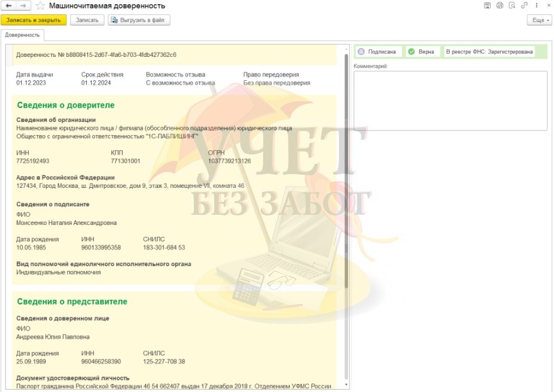Open print preview magnifier icon
The height and width of the screenshot is (392, 554).
[x=512, y=5]
